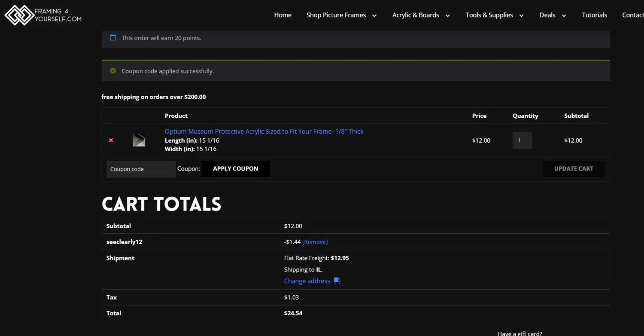Screen dimensions: 644x336
Task: Click the $1.03 tax value
Action: [x=292, y=297]
